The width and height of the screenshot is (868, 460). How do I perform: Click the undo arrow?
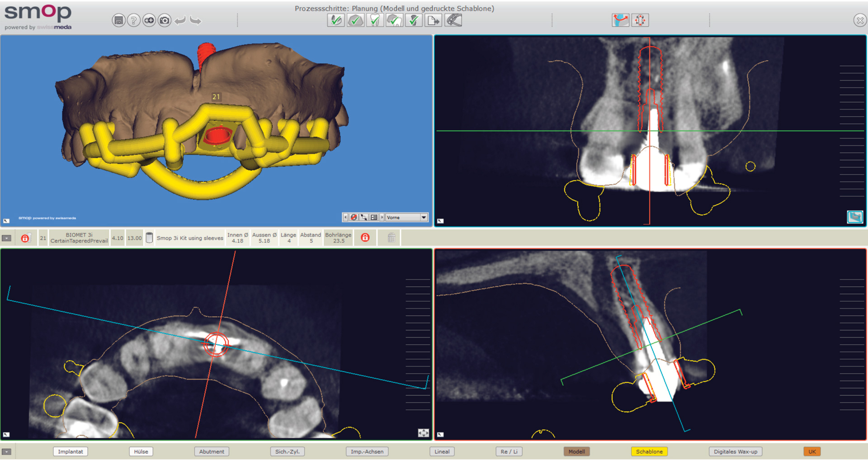point(180,20)
